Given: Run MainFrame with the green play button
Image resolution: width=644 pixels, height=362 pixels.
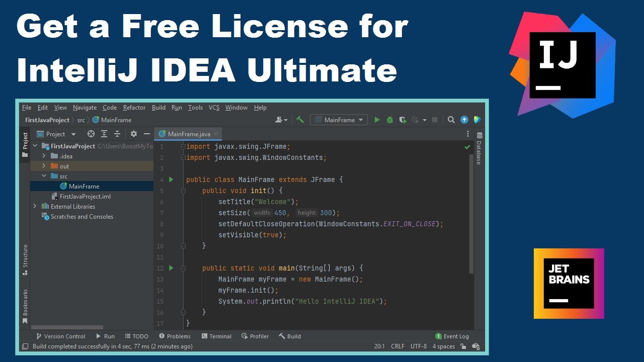Looking at the screenshot, I should pos(377,120).
